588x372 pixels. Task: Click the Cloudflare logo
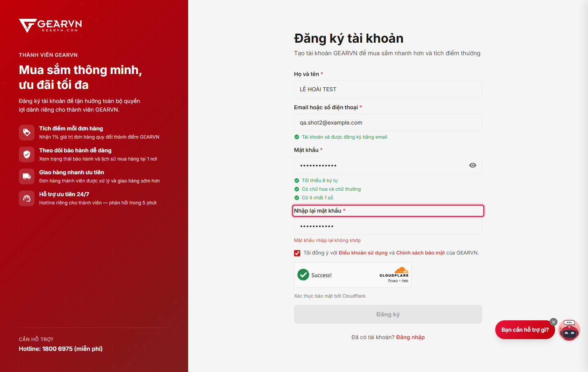pyautogui.click(x=394, y=272)
